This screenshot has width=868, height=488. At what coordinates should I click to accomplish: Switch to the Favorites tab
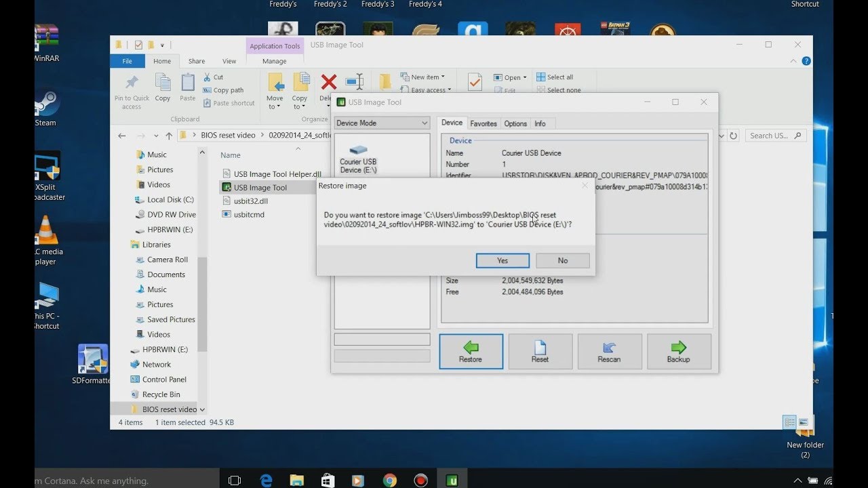pos(484,123)
